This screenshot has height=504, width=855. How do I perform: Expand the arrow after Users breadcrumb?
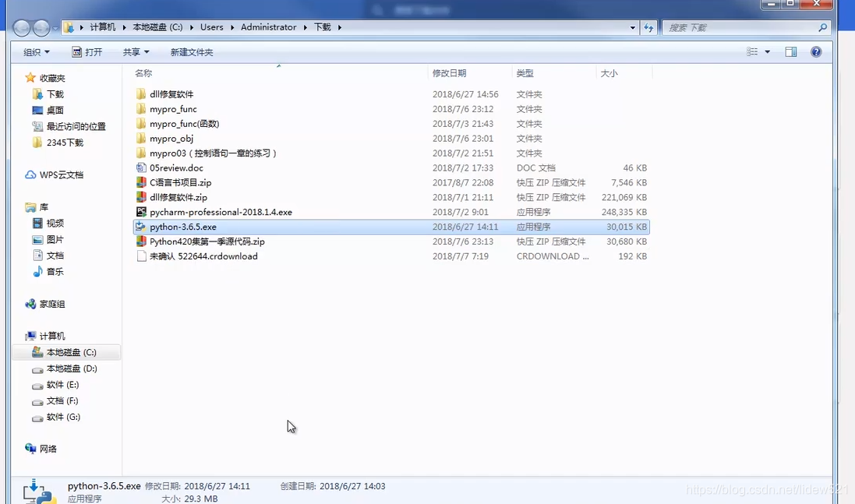pos(232,27)
